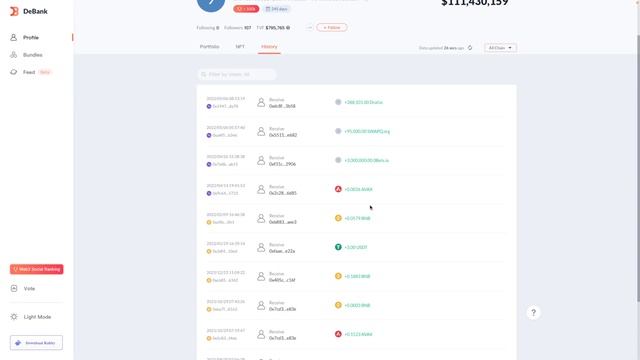Image resolution: width=640 pixels, height=360 pixels.
Task: Open sender address 0xf31c...2906
Action: 282,164
